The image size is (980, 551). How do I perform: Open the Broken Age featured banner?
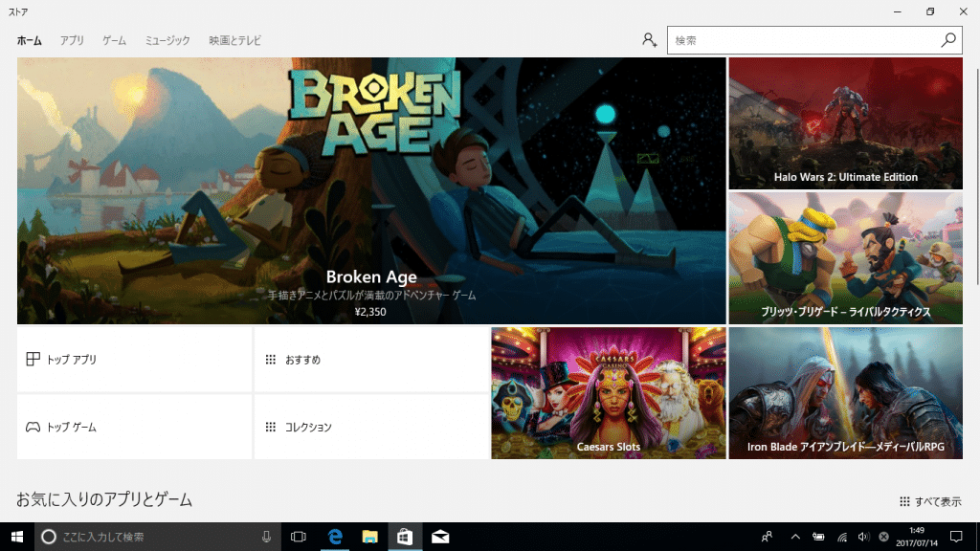(x=371, y=190)
